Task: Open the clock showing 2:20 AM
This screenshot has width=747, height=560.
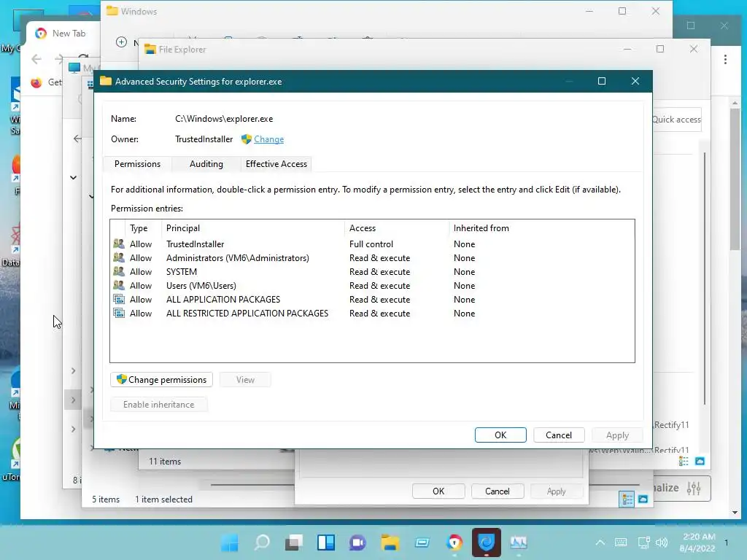Action: coord(697,542)
